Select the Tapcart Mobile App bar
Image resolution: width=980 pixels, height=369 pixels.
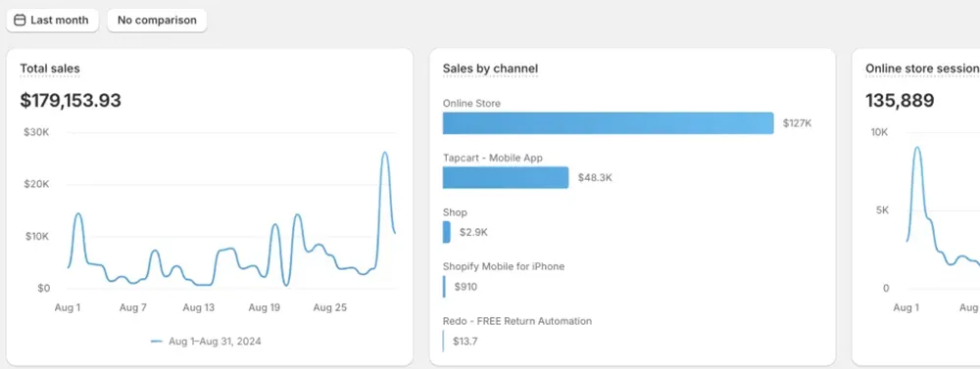point(506,177)
